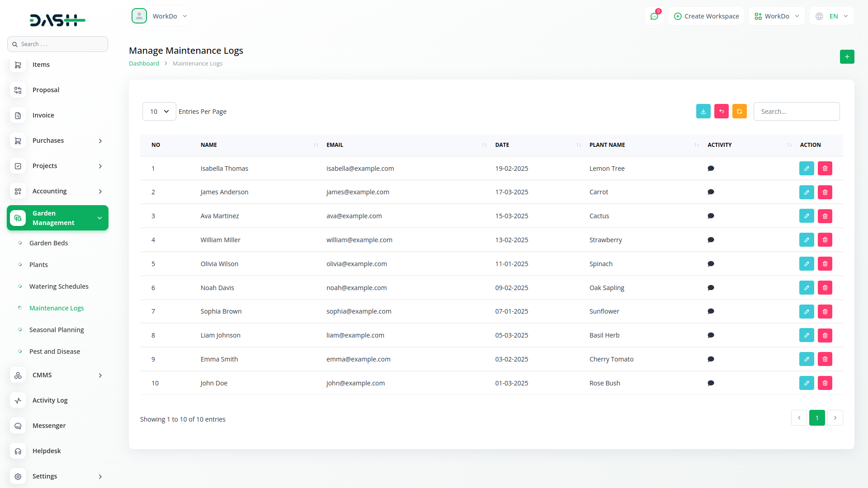Click the table search input field

[796, 112]
